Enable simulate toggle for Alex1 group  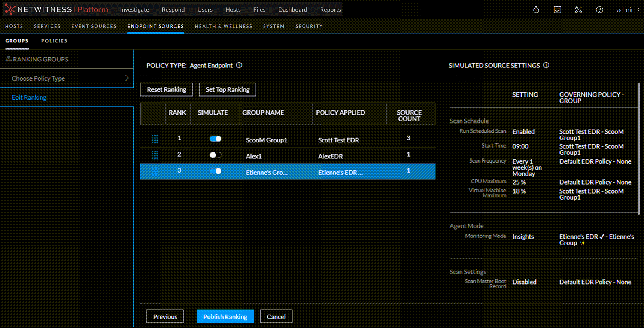pos(215,155)
